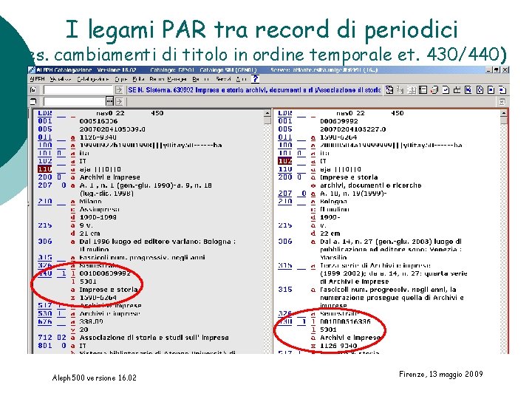Click link value 001000639992 in left 440 field
532x399 pixels.
[x=105, y=273]
